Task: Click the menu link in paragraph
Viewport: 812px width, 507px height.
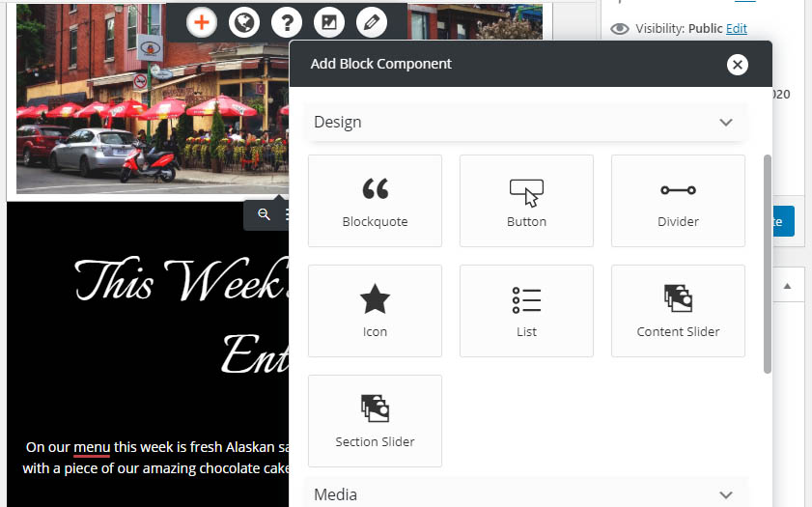Action: [x=92, y=447]
